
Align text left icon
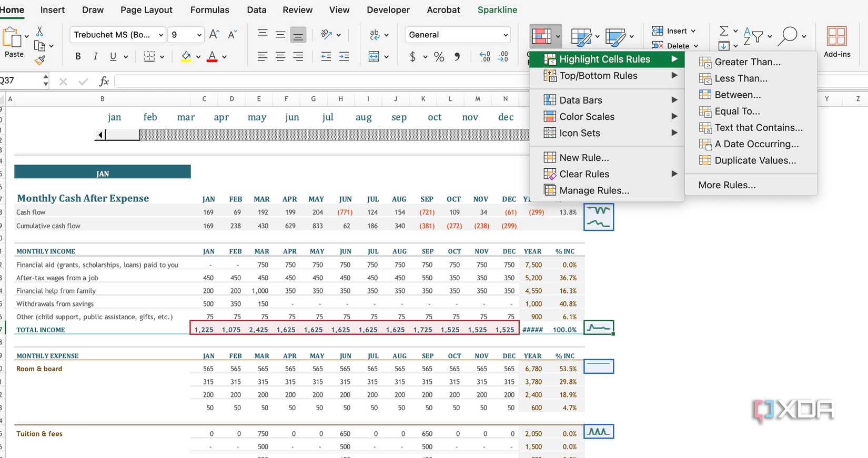pos(263,57)
